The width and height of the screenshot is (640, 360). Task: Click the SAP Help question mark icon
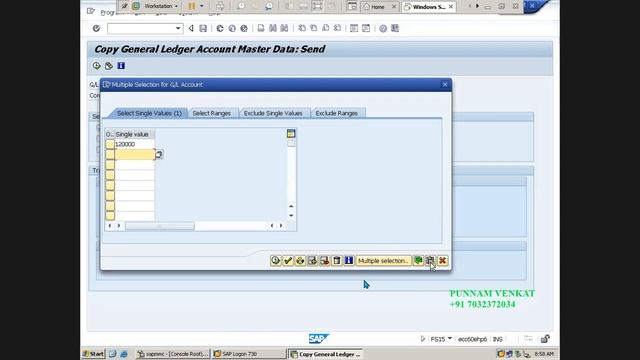pyautogui.click(x=383, y=28)
